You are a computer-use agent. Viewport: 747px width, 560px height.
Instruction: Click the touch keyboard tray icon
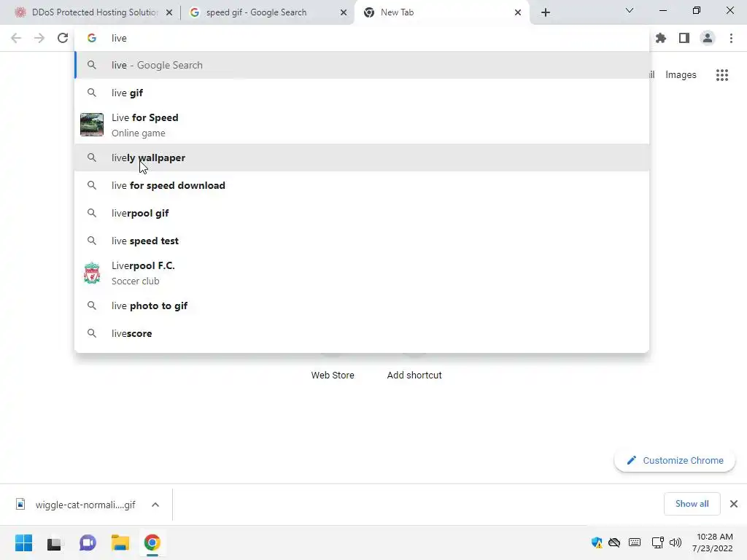(x=635, y=542)
